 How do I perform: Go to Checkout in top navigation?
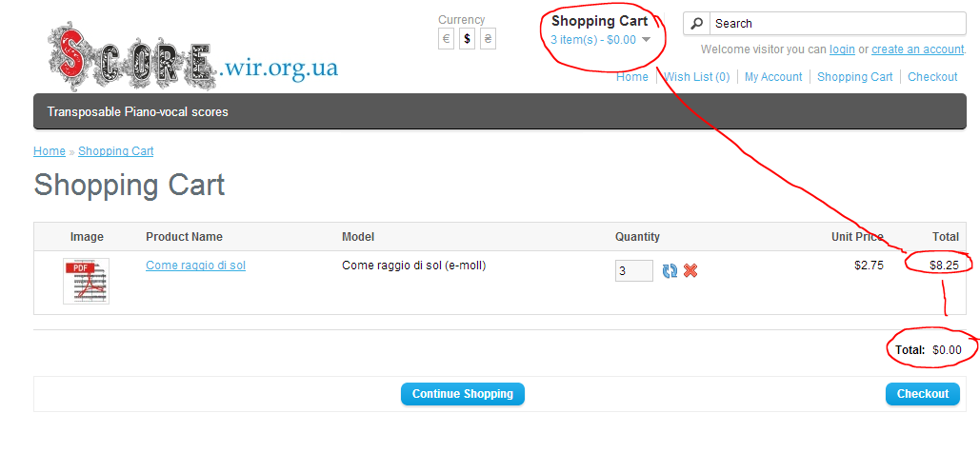tap(932, 77)
